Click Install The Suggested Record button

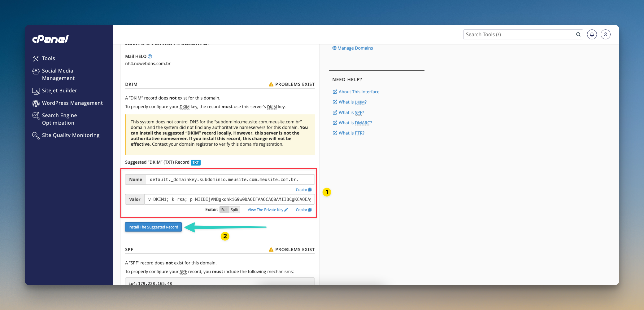tap(153, 227)
